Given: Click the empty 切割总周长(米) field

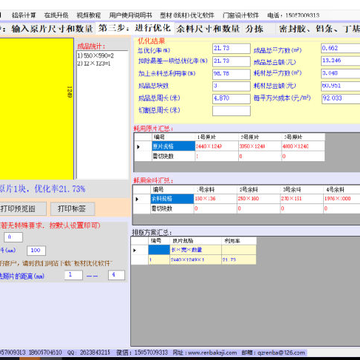Looking at the screenshot, I should pyautogui.click(x=231, y=111).
